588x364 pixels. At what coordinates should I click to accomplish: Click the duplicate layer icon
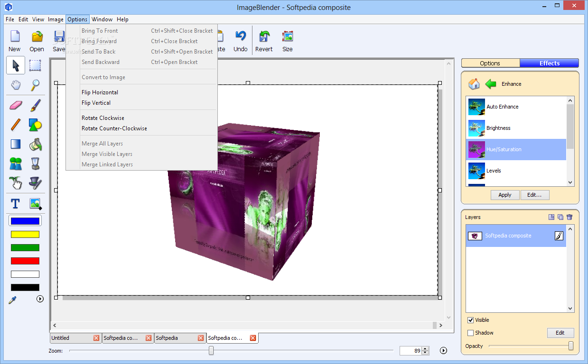[x=560, y=217]
